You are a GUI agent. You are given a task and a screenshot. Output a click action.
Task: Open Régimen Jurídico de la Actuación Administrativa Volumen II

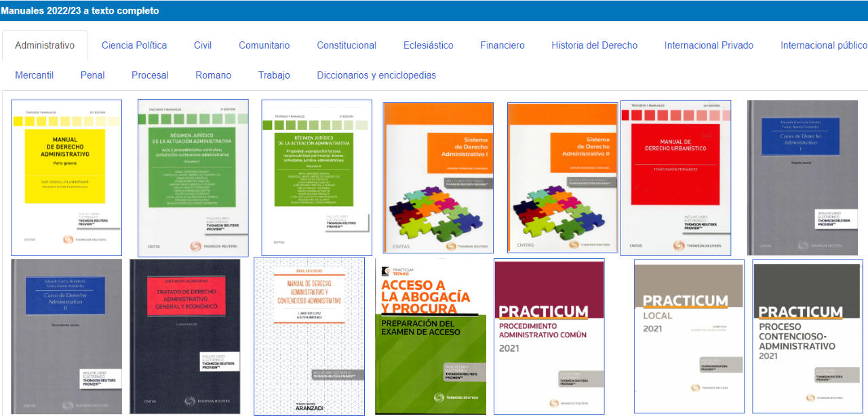(317, 178)
